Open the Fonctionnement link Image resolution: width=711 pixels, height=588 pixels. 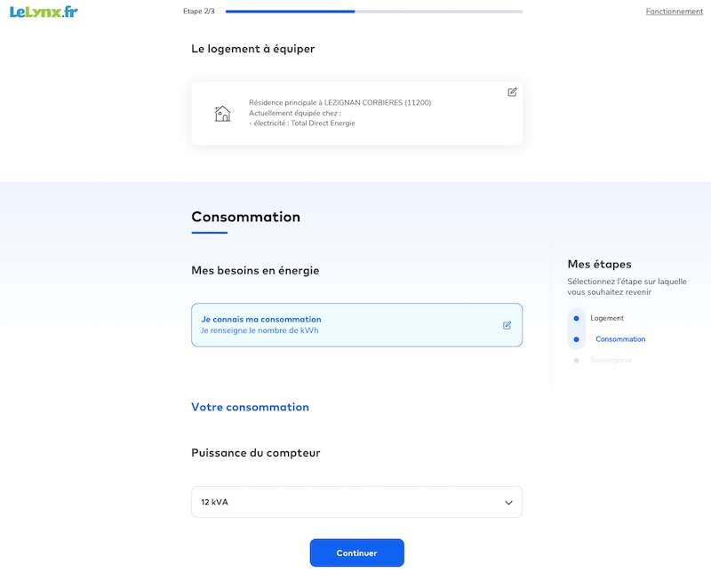[x=675, y=12]
